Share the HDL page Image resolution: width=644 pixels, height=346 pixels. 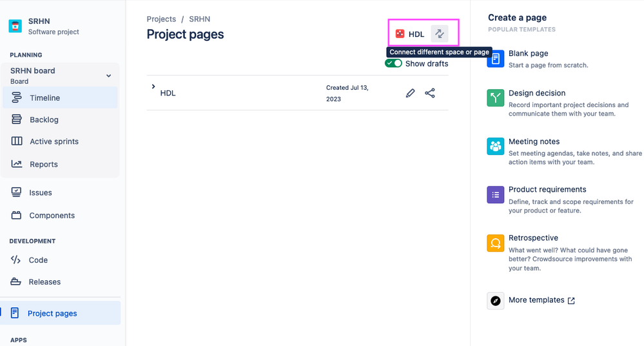coord(430,93)
